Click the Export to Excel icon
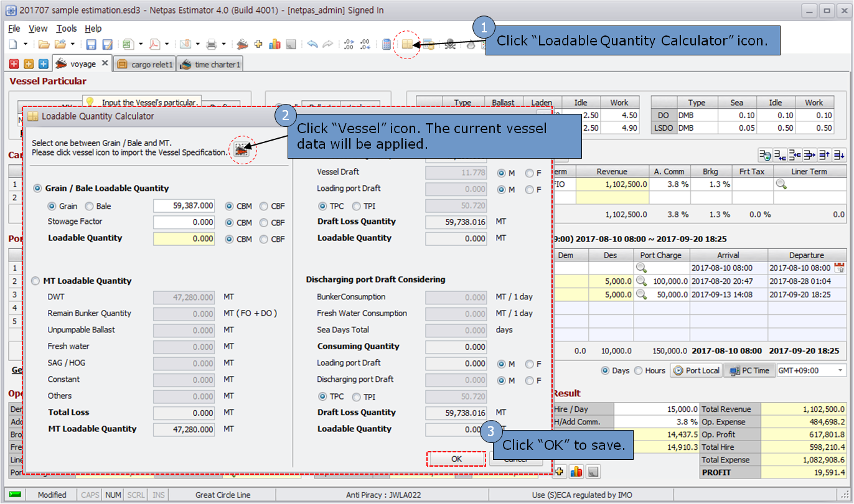The width and height of the screenshot is (854, 504). click(128, 45)
